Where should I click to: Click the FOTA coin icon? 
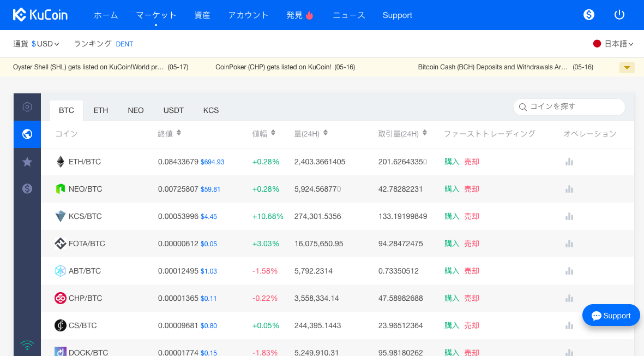tap(61, 244)
